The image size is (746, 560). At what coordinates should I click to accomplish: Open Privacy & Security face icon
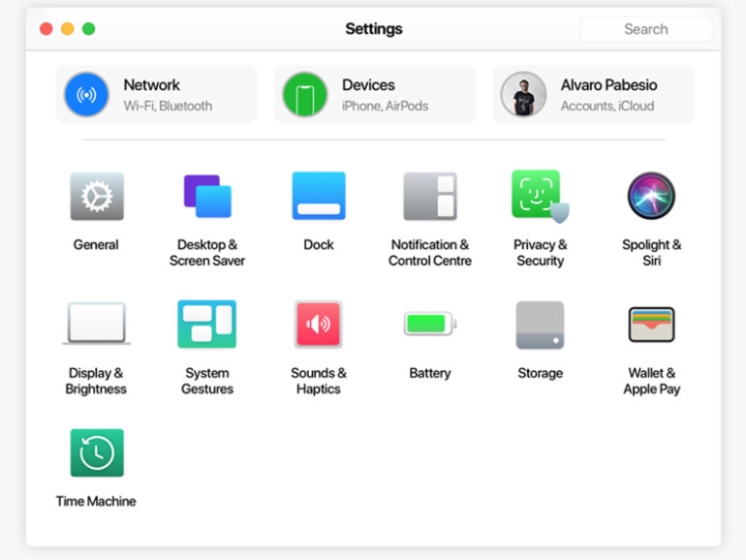[540, 196]
